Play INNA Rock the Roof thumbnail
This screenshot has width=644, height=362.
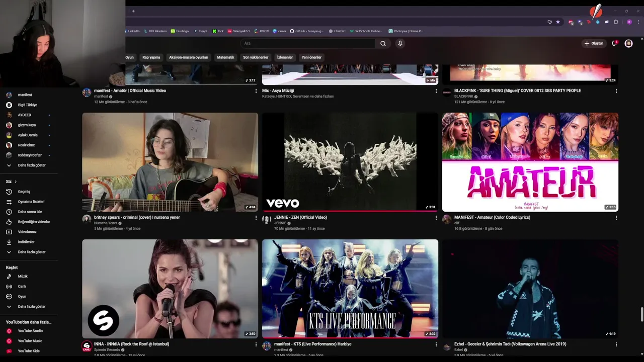(170, 289)
